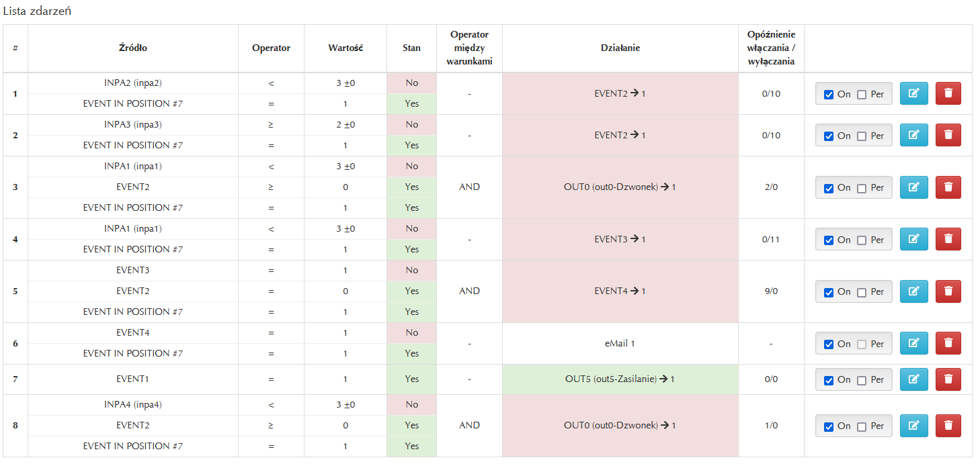The height and width of the screenshot is (464, 980).
Task: Edit event row 3 with pencil icon
Action: (x=913, y=187)
